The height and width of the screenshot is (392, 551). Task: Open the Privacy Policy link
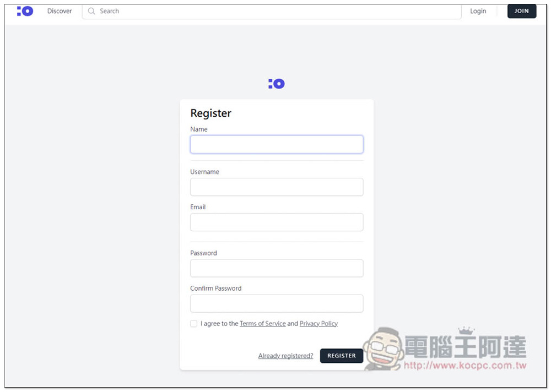click(318, 324)
